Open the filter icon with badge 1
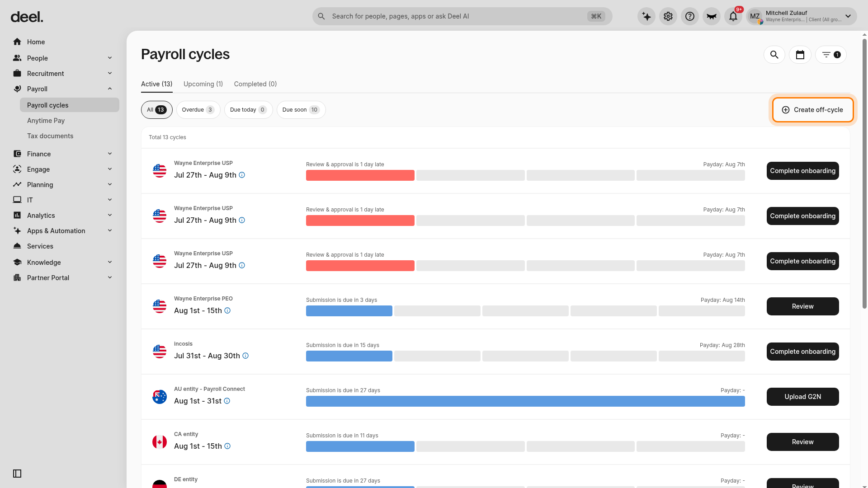868x488 pixels. pyautogui.click(x=831, y=55)
